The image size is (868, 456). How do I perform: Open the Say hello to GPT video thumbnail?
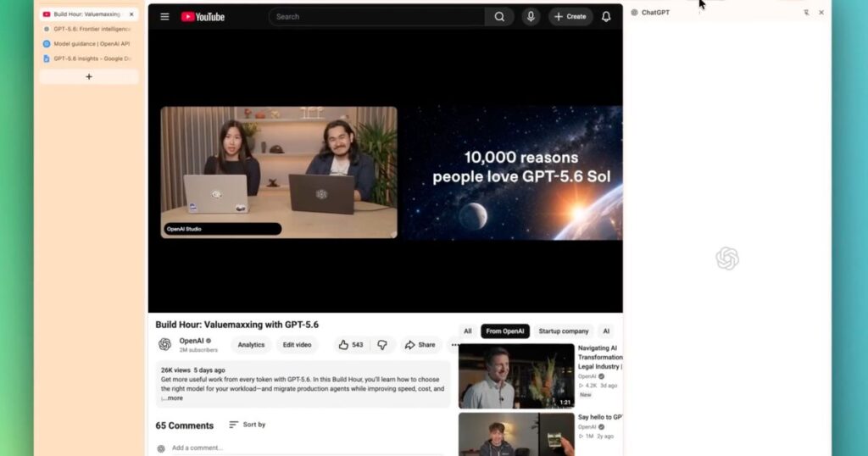(516, 435)
